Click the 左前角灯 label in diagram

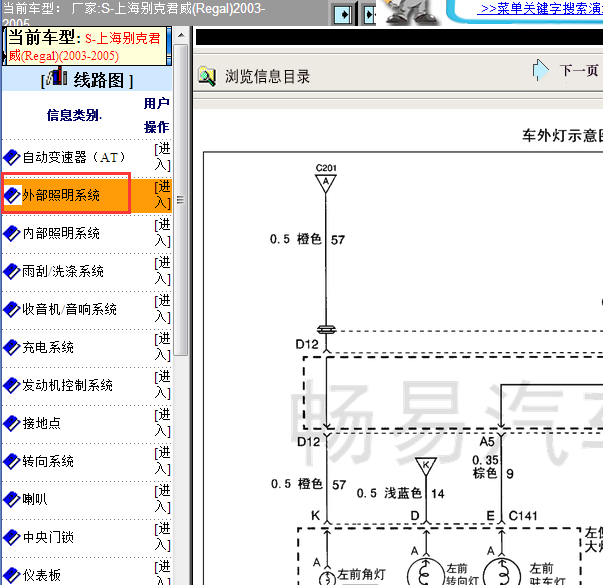pyautogui.click(x=361, y=574)
